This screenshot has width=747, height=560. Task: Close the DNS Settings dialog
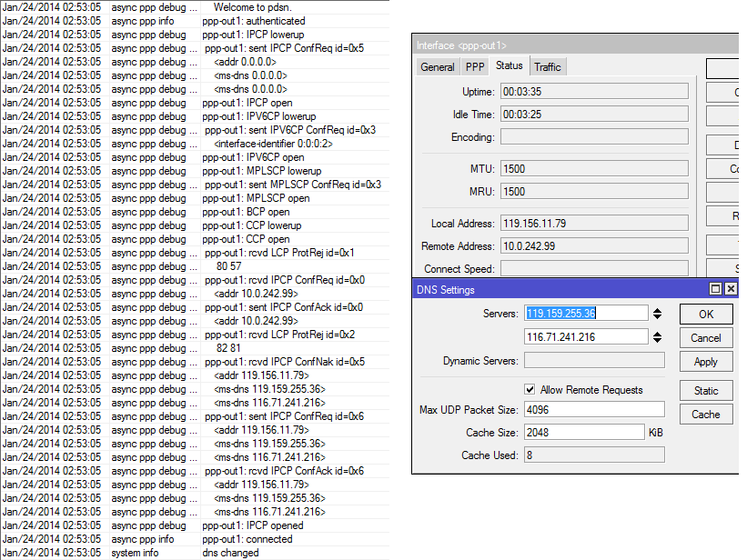(731, 289)
